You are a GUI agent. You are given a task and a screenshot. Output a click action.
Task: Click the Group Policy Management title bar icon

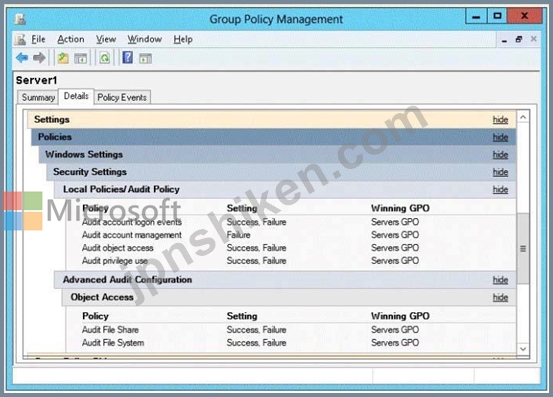20,19
